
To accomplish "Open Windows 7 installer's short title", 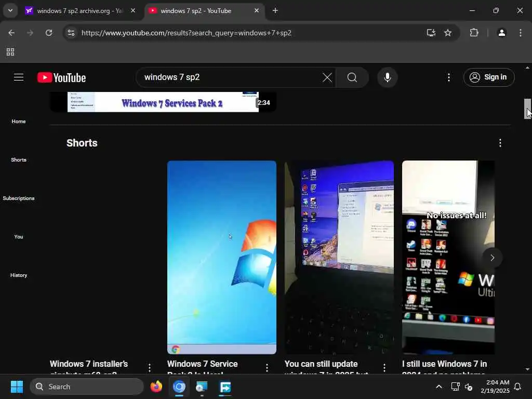I will pyautogui.click(x=89, y=367).
